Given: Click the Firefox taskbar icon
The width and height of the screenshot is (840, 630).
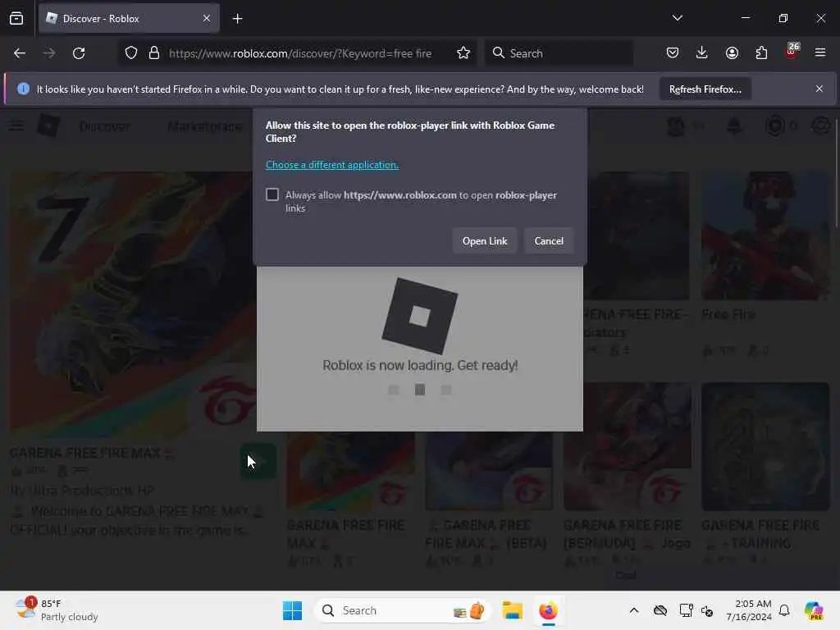Looking at the screenshot, I should click(x=548, y=610).
